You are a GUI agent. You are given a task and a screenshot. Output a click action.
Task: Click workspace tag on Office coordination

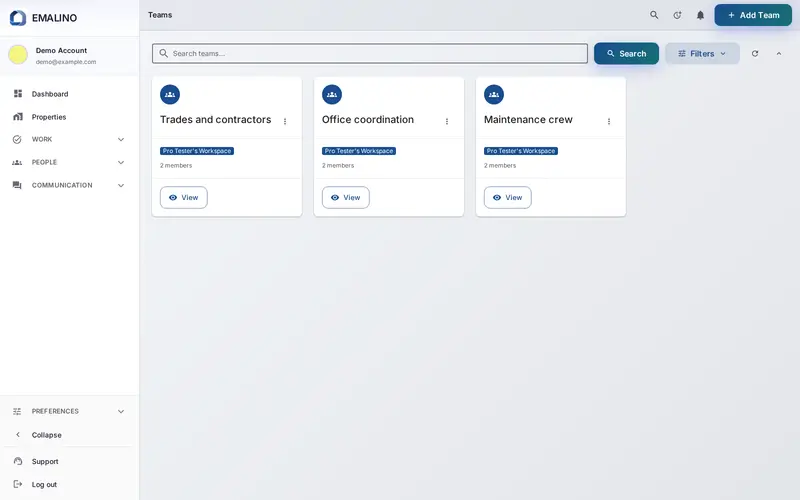click(359, 151)
